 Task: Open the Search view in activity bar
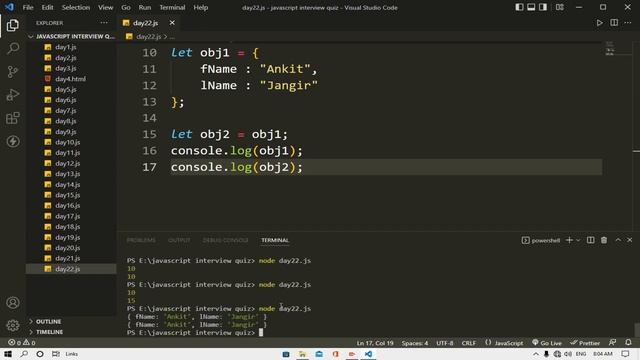pos(13,49)
